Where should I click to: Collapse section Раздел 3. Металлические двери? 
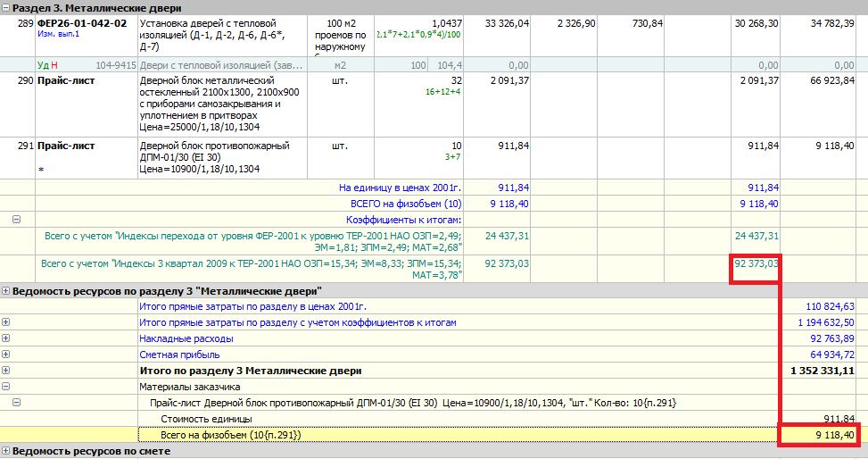pos(6,8)
